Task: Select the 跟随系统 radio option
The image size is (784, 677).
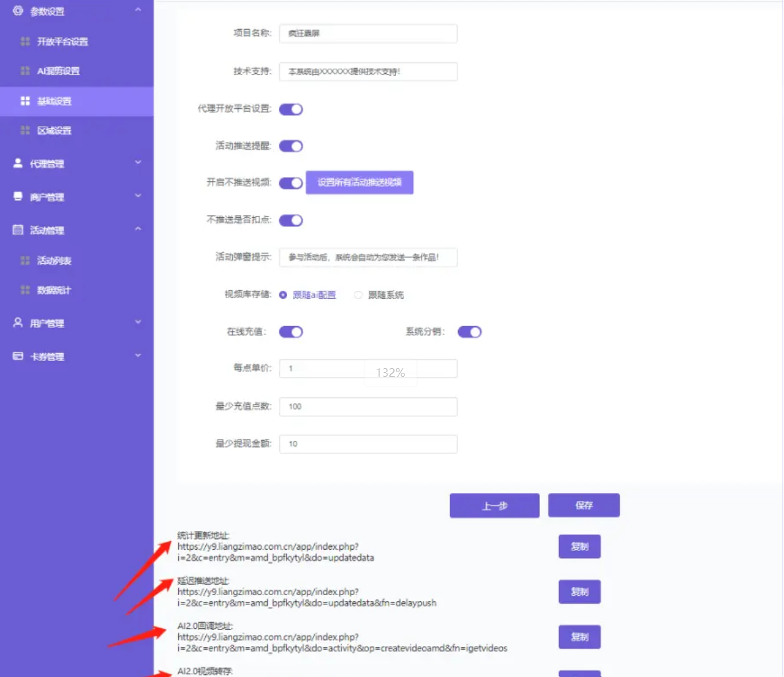Action: [x=358, y=295]
